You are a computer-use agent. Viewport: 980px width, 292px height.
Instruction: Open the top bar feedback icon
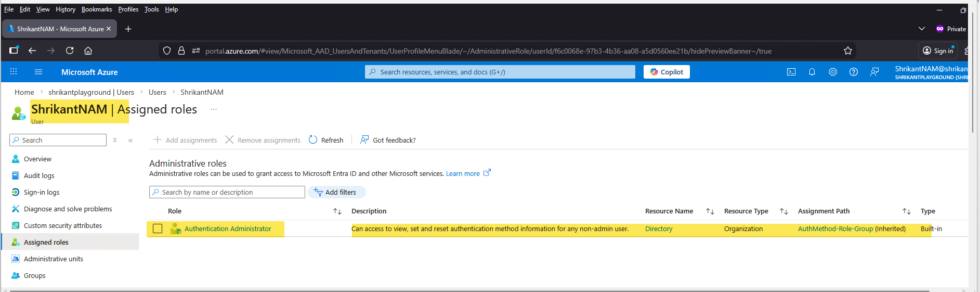[874, 72]
